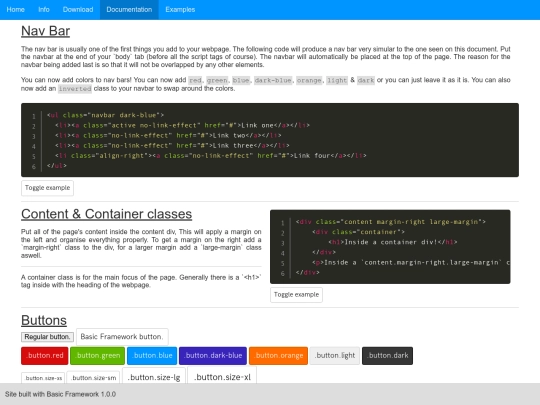The image size is (540, 405).
Task: Click code line containing 'Link one'
Action: [182, 125]
